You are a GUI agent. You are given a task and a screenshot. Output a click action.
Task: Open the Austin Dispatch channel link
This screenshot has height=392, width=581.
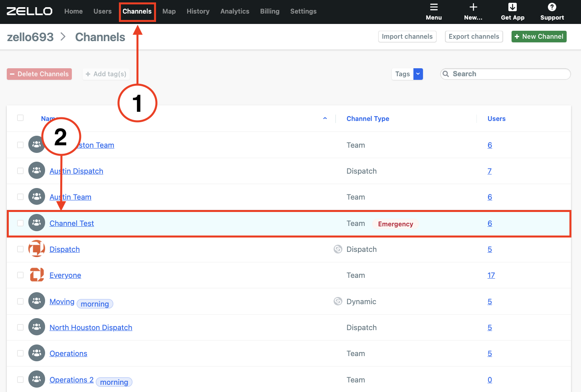point(76,171)
